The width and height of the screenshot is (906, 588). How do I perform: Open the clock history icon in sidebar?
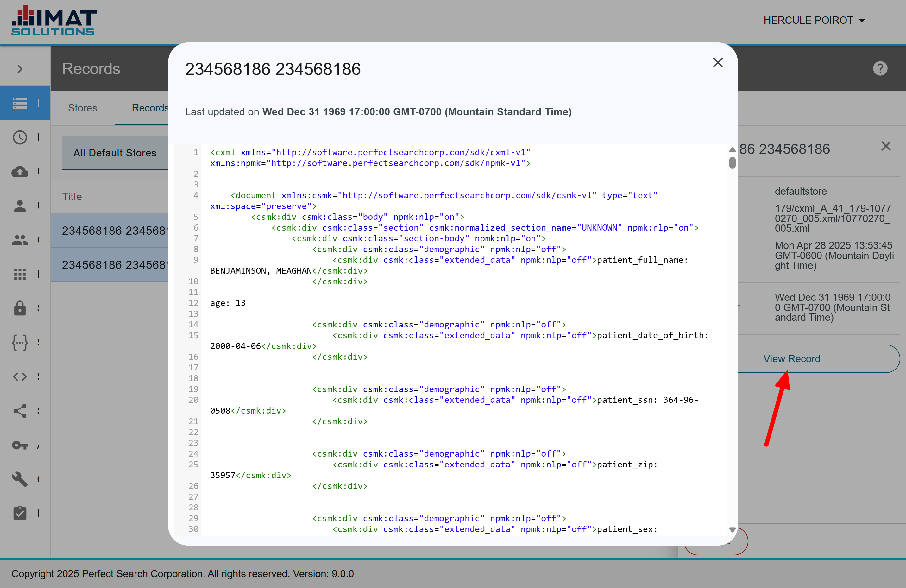click(20, 137)
